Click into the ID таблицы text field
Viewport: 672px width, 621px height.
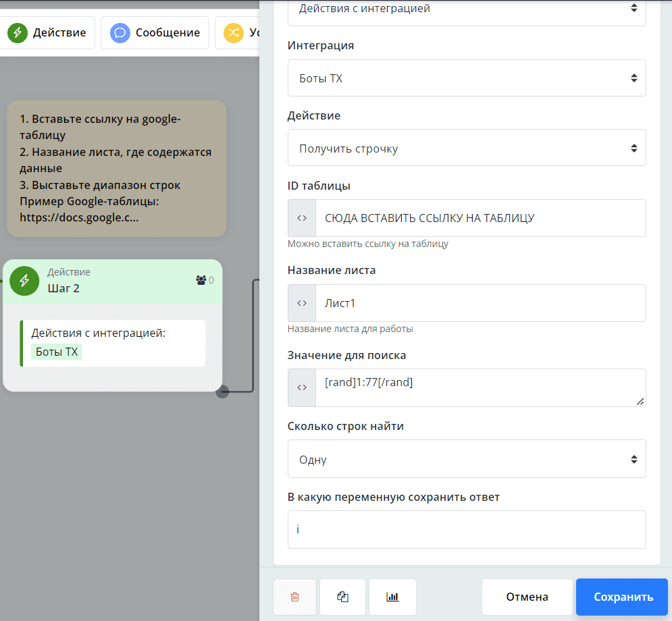(x=480, y=218)
